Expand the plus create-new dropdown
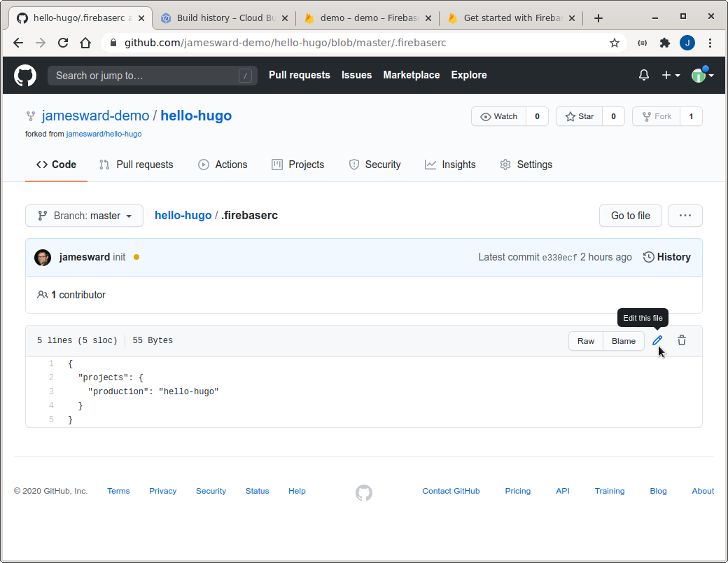Screen dimensions: 728x563 click(671, 75)
